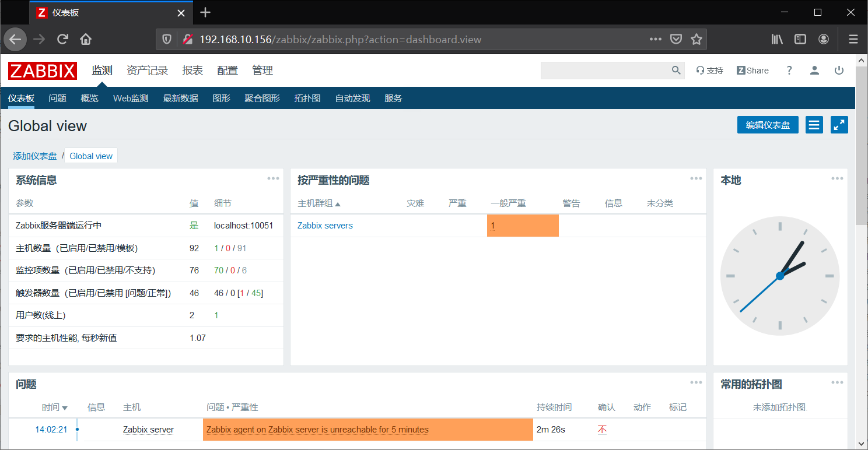Image resolution: width=868 pixels, height=450 pixels.
Task: Open Zabbix Share link
Action: click(x=752, y=71)
